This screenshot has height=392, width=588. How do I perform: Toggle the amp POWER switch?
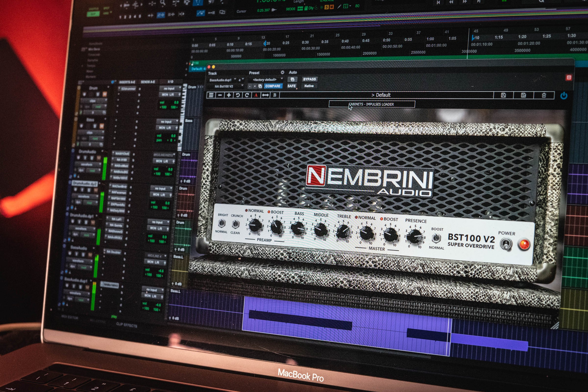point(506,244)
